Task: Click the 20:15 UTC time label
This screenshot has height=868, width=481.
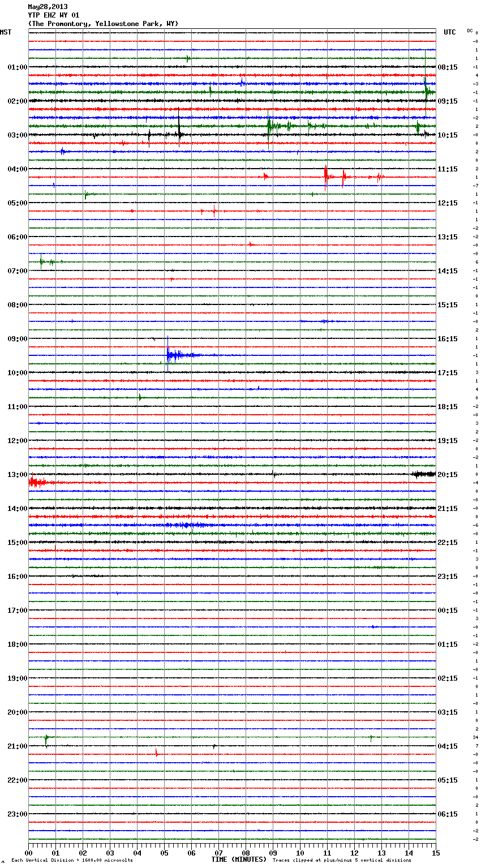Action: 448,475
